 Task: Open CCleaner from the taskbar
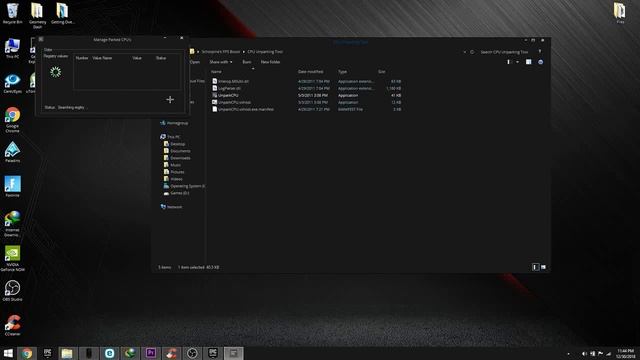(171, 353)
